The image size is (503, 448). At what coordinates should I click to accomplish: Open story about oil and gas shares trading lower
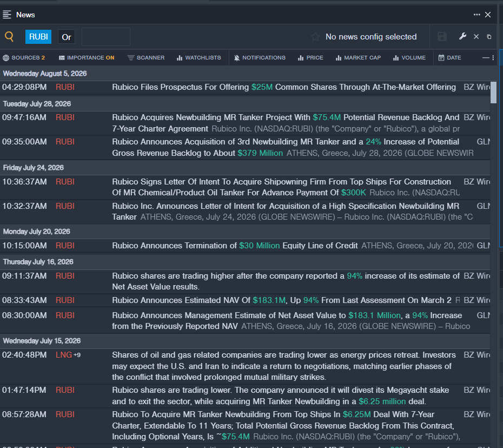click(x=283, y=366)
